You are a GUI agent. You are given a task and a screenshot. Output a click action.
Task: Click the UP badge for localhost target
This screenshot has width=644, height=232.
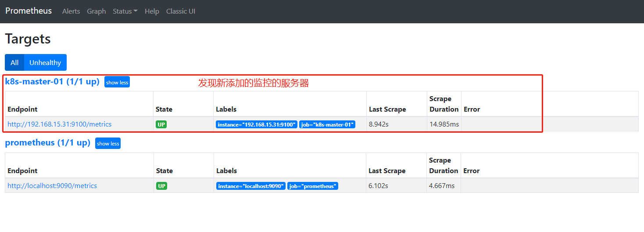pos(161,186)
